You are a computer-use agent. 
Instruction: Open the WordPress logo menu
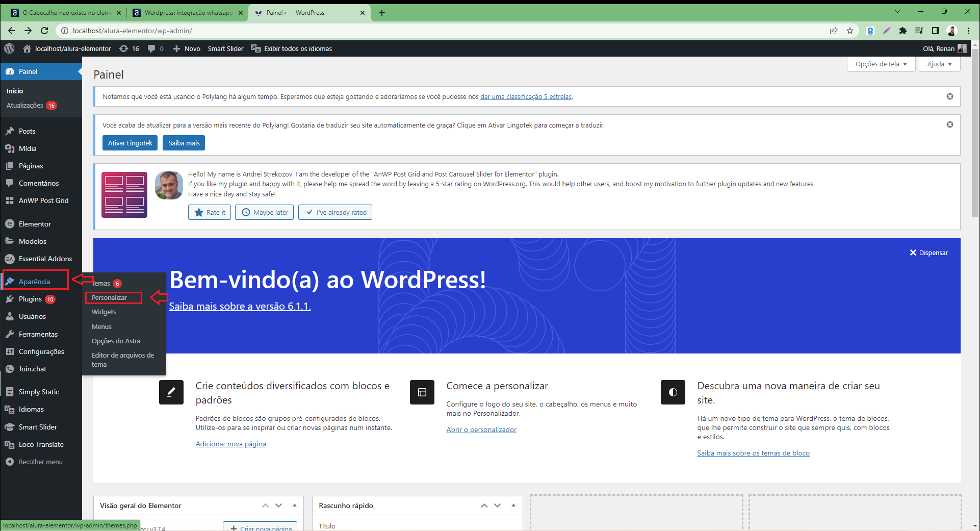click(9, 48)
